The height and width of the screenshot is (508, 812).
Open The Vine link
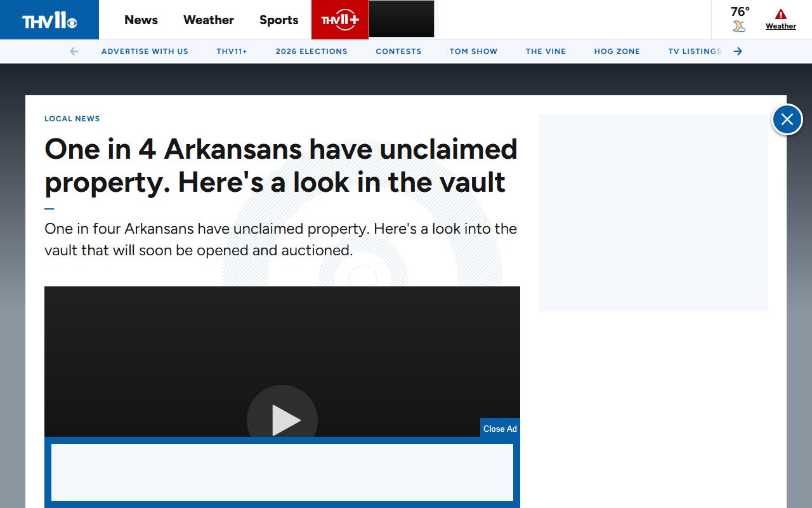[546, 51]
